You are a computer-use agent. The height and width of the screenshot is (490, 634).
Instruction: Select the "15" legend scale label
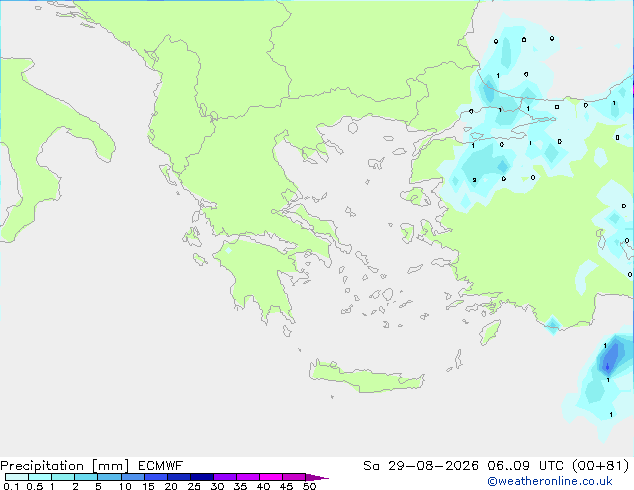[148, 486]
